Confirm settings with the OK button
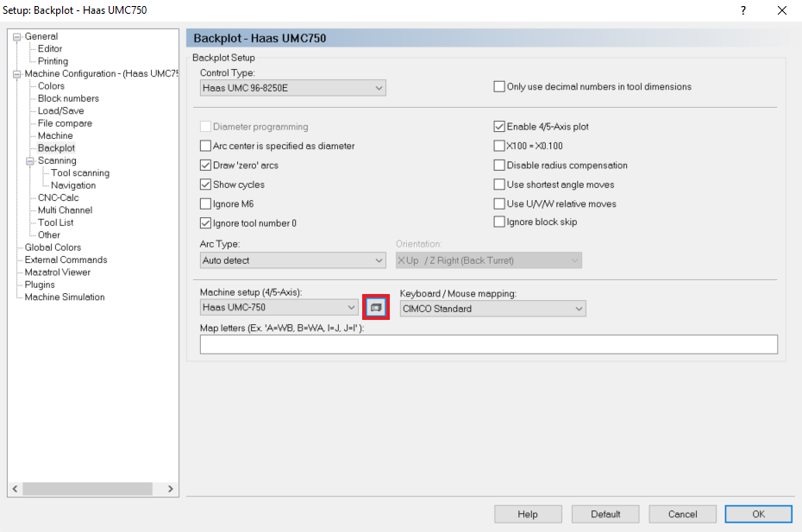The image size is (802, 532). coord(758,513)
